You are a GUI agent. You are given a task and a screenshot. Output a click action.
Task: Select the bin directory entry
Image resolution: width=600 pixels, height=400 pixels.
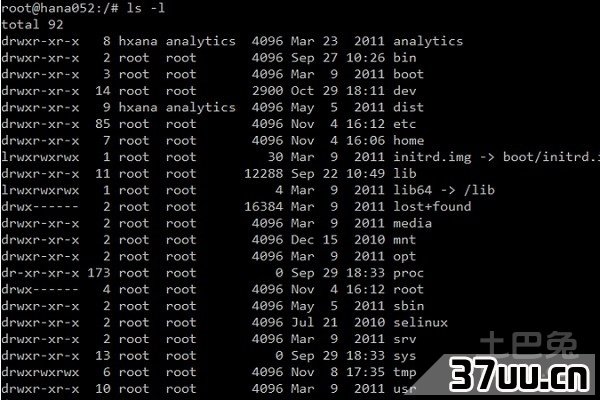click(x=404, y=58)
